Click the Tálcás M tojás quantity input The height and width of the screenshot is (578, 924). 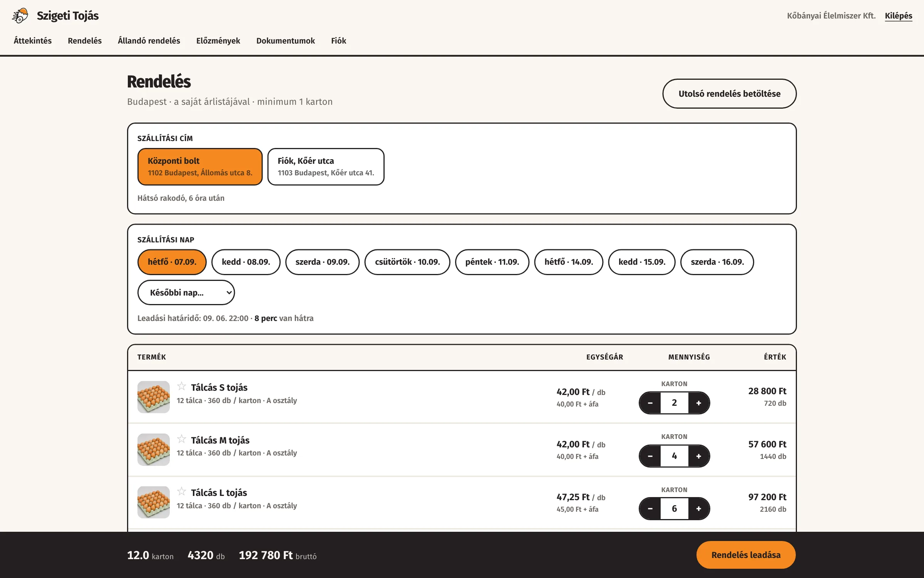[x=675, y=456]
